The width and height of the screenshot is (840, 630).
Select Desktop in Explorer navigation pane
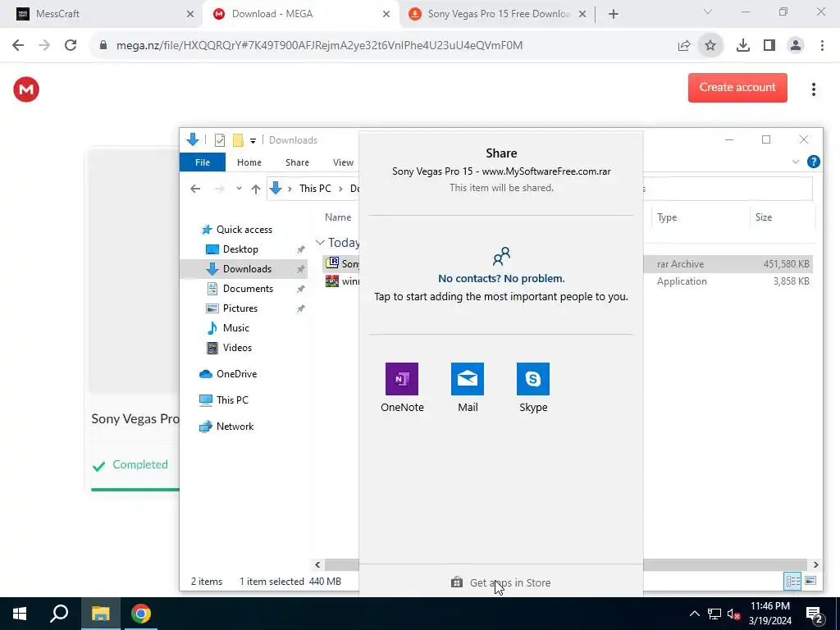[240, 249]
